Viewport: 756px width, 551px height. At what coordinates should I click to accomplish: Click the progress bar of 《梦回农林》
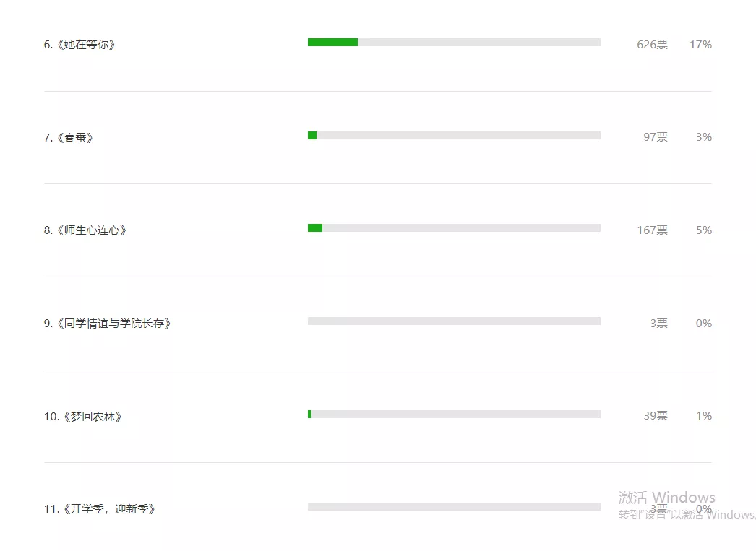pos(454,415)
